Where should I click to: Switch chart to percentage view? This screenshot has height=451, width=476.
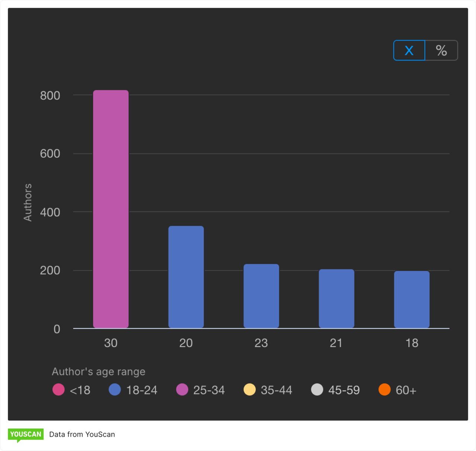coord(441,50)
